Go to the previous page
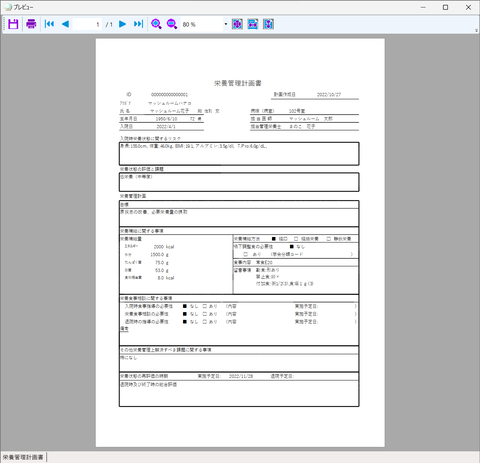This screenshot has height=463, width=480. point(65,24)
